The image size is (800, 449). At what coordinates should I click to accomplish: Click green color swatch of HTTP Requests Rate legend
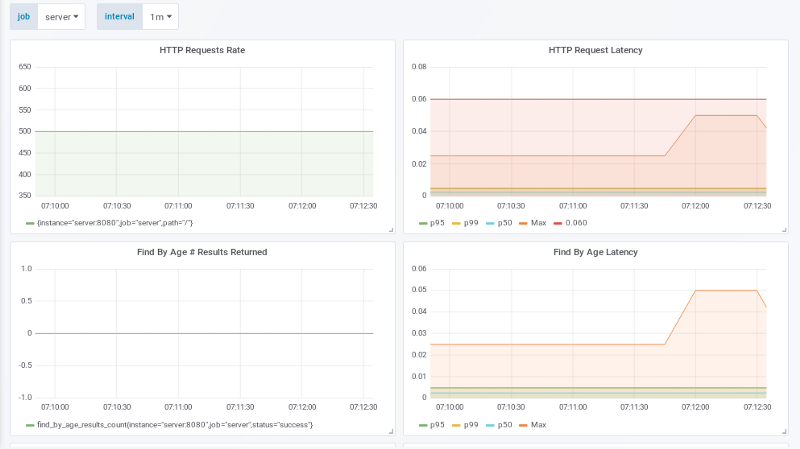pos(30,223)
